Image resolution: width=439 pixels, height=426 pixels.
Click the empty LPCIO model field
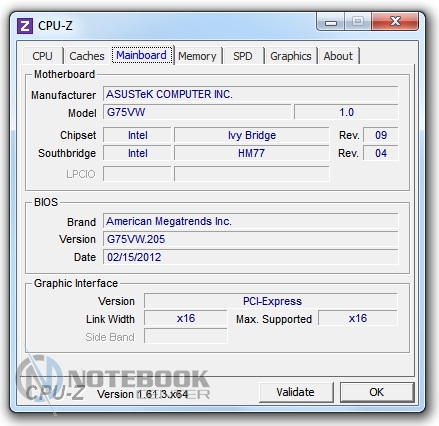[252, 174]
